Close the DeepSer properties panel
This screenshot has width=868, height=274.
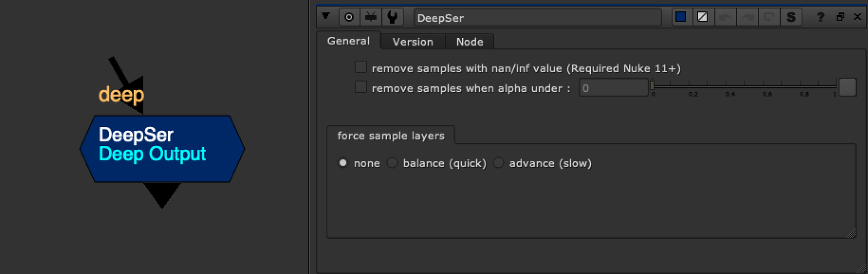tap(858, 17)
